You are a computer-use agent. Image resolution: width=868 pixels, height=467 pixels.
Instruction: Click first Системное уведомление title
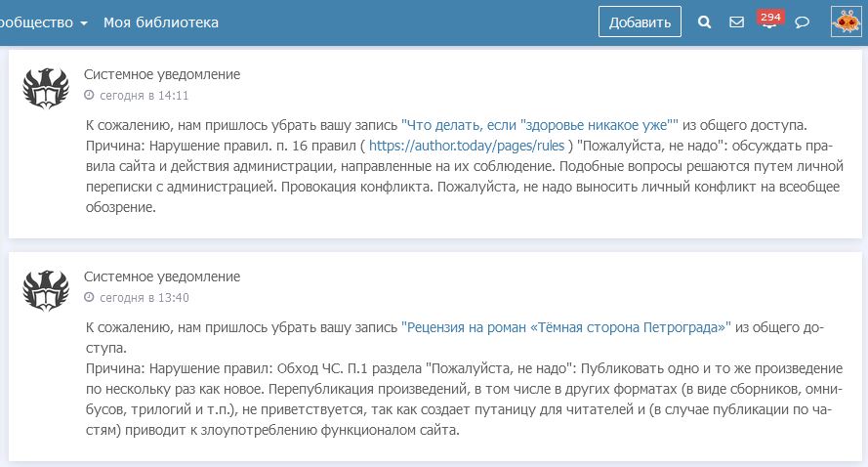click(162, 74)
